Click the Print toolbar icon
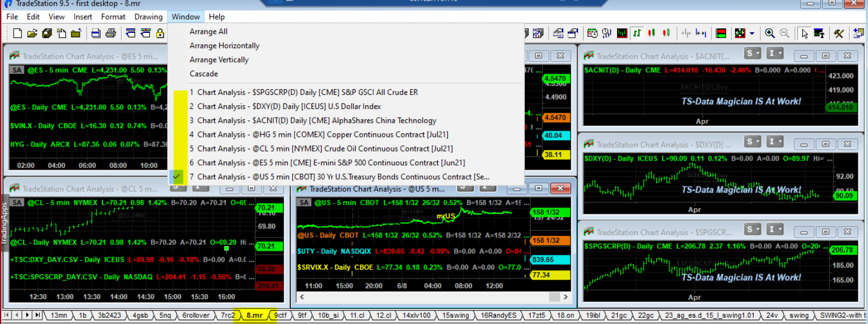 click(111, 33)
